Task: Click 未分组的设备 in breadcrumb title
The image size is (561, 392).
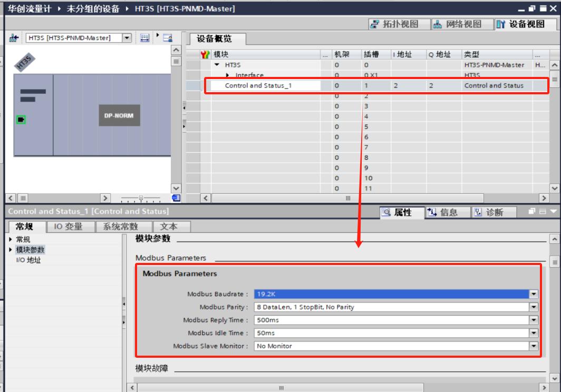Action: [93, 8]
